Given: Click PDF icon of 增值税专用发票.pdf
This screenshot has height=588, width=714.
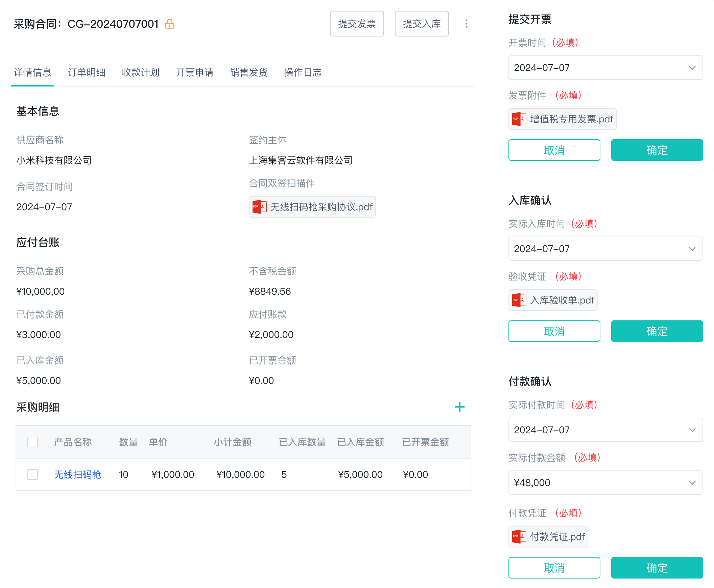Looking at the screenshot, I should point(519,119).
